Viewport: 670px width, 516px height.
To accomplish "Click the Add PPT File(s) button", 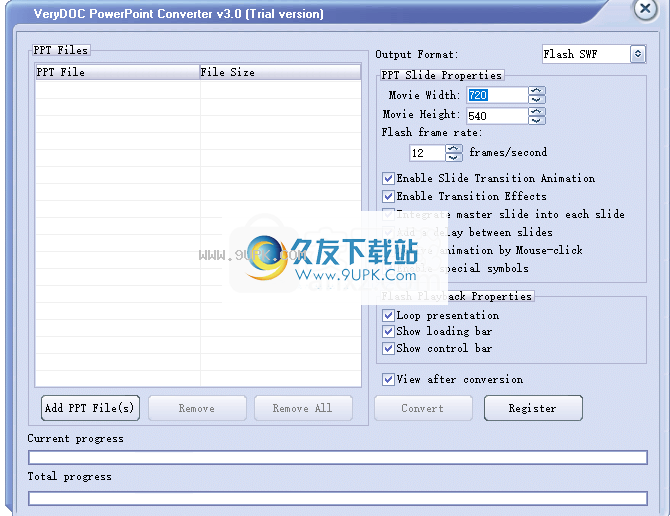I will click(x=90, y=408).
